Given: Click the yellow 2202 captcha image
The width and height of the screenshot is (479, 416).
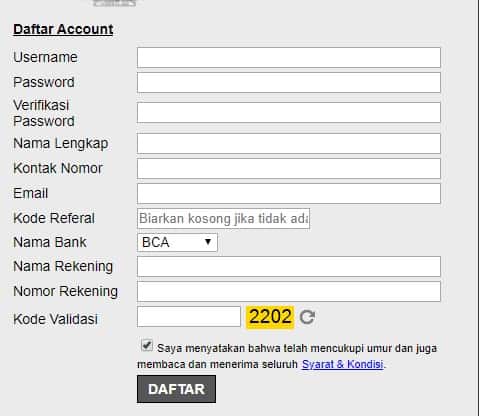Looking at the screenshot, I should point(270,317).
